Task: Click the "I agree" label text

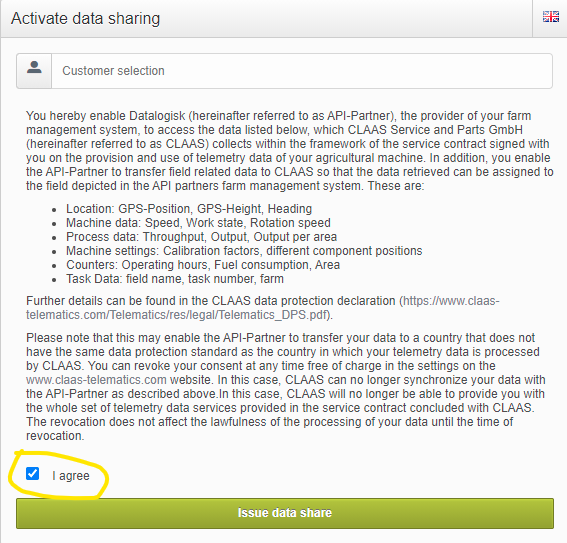Action: (71, 476)
